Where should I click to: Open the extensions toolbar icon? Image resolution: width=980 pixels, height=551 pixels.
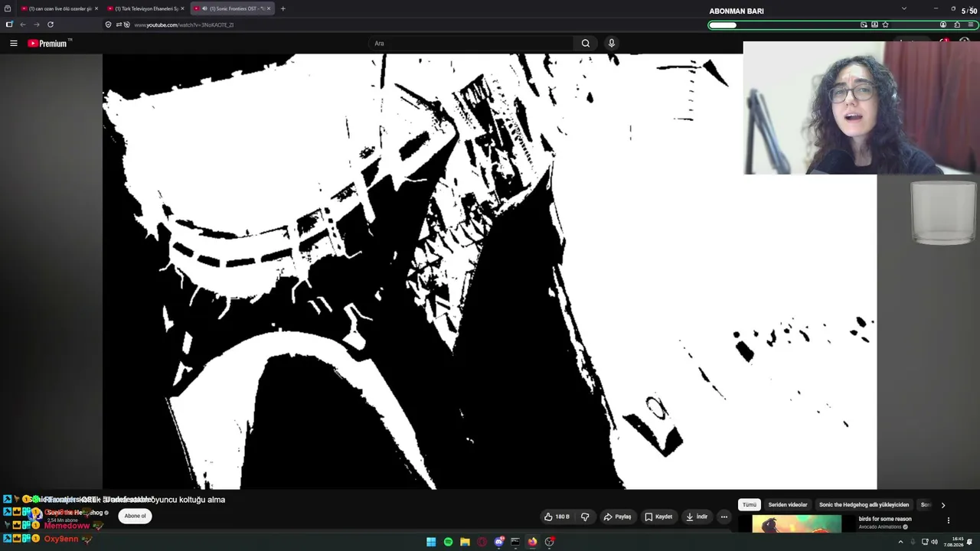click(957, 24)
